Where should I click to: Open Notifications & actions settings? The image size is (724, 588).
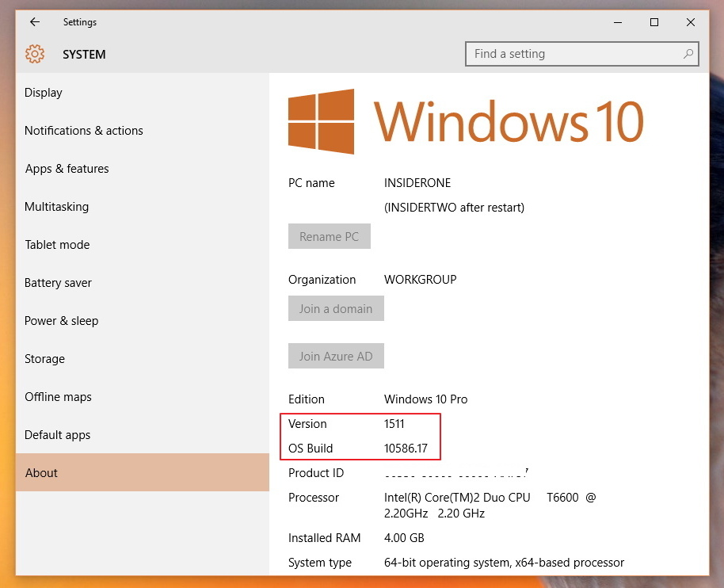[x=143, y=131]
